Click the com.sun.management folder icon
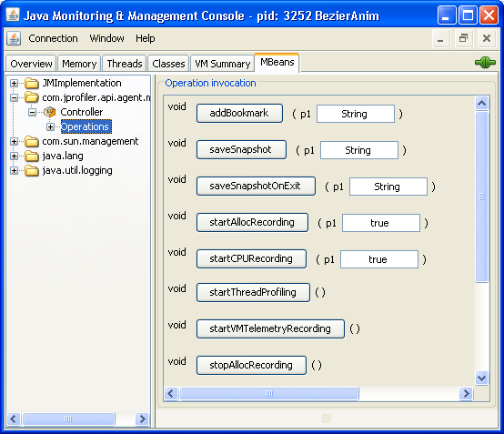This screenshot has width=504, height=434. click(x=32, y=141)
